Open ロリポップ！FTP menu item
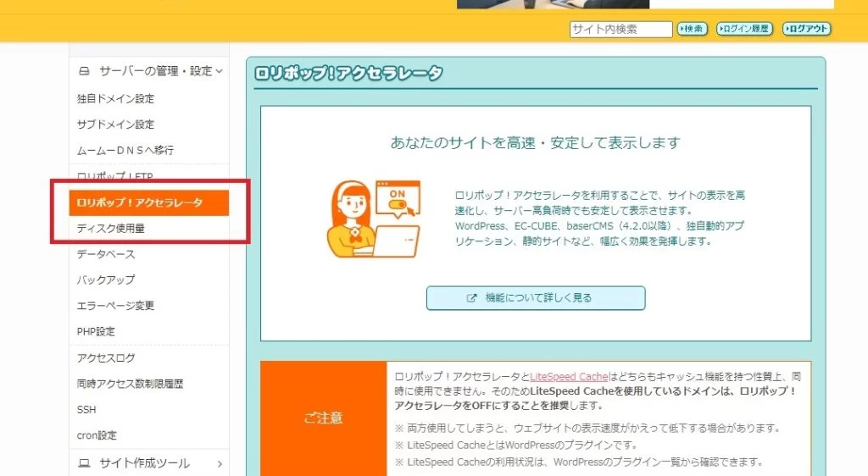The width and height of the screenshot is (868, 476). pyautogui.click(x=114, y=176)
